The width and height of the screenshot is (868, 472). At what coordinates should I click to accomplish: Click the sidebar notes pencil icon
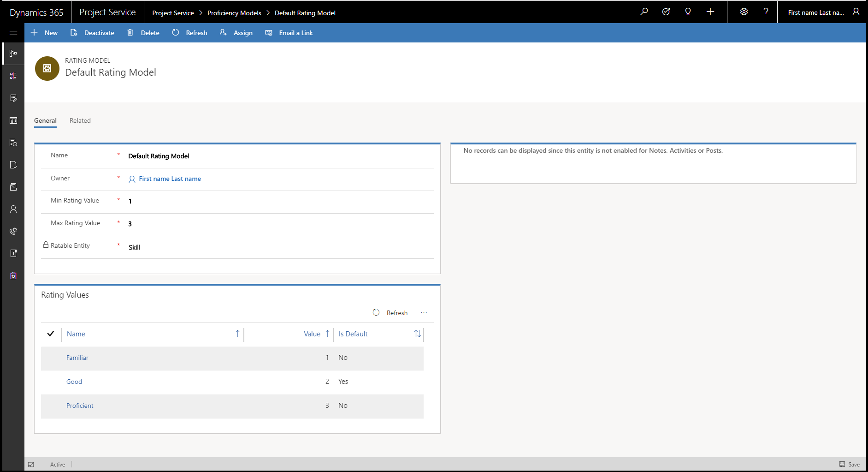click(13, 98)
